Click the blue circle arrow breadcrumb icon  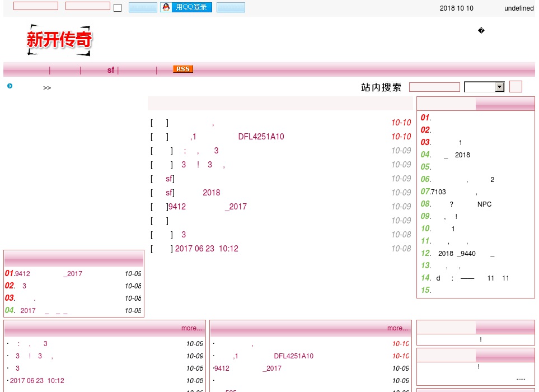tap(10, 86)
